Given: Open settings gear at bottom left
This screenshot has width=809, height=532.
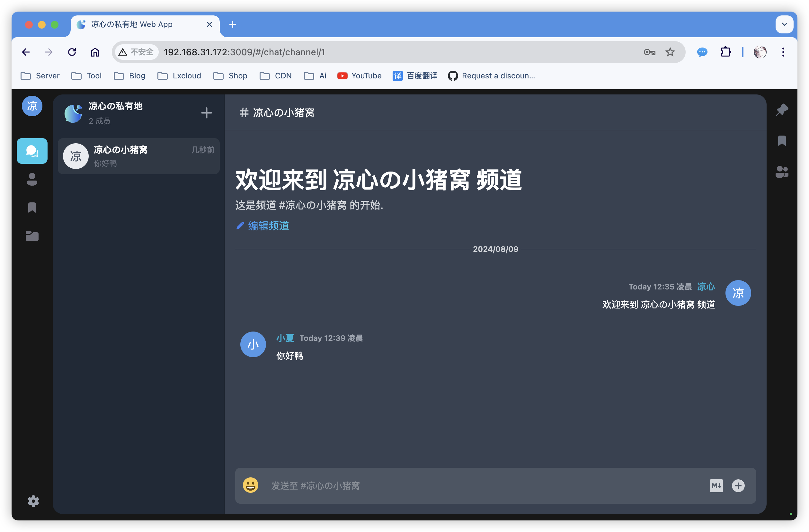Looking at the screenshot, I should (x=33, y=501).
